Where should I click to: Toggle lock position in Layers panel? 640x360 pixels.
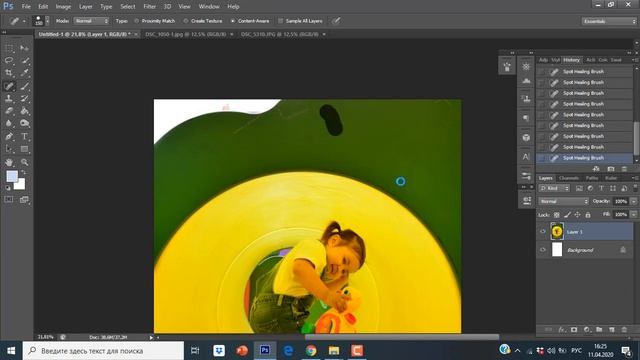point(578,215)
